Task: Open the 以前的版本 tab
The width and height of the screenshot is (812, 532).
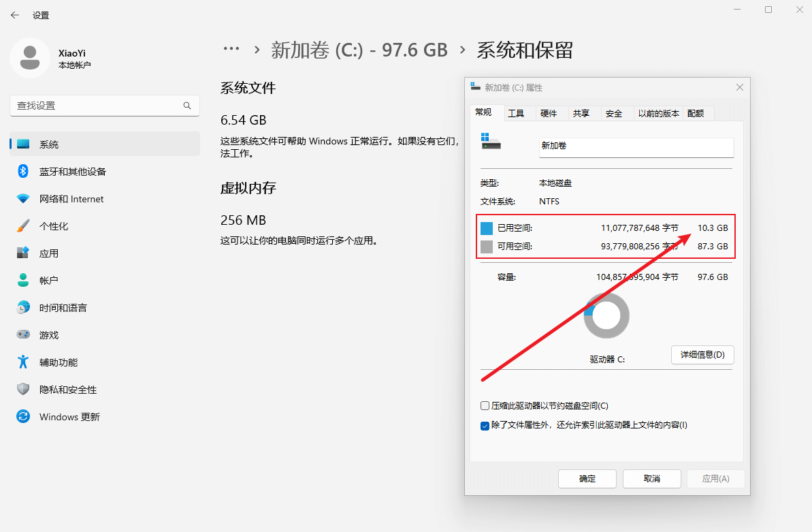Action: coord(657,113)
